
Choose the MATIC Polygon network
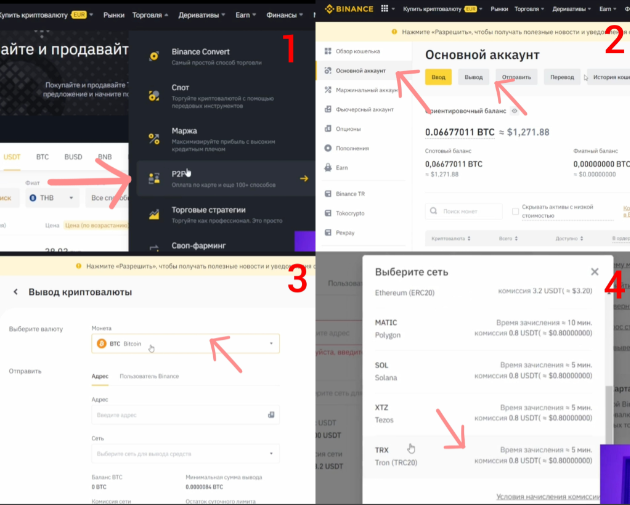[x=483, y=329]
